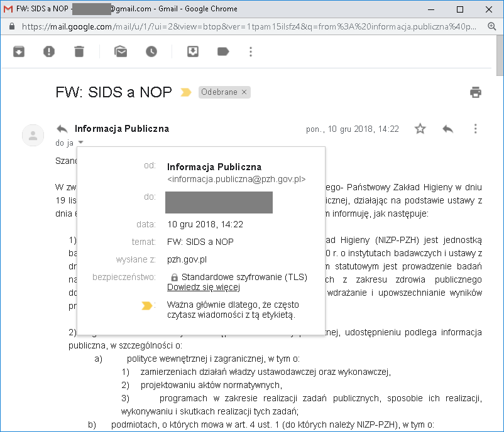Reply to the message with the arrow
The width and height of the screenshot is (504, 432).
click(448, 129)
